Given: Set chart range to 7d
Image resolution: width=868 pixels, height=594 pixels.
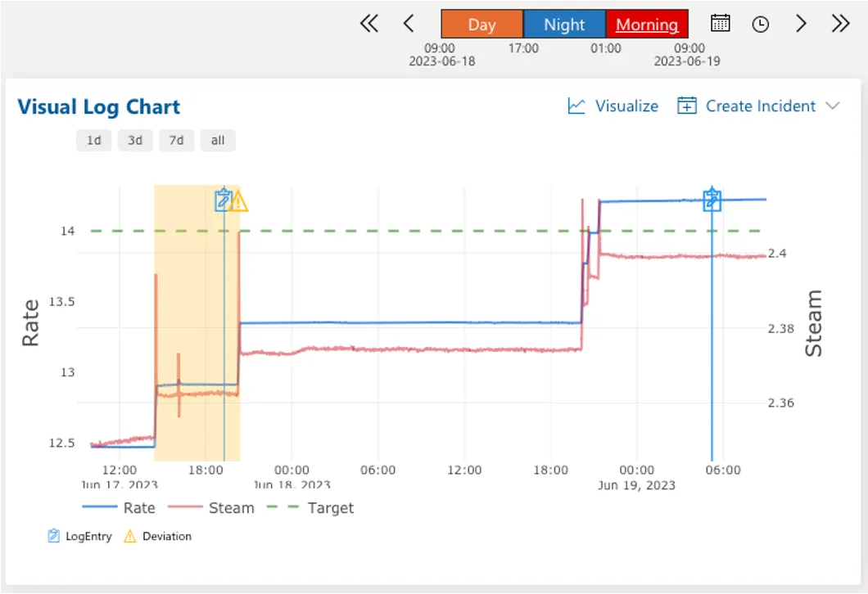Looking at the screenshot, I should (x=176, y=141).
